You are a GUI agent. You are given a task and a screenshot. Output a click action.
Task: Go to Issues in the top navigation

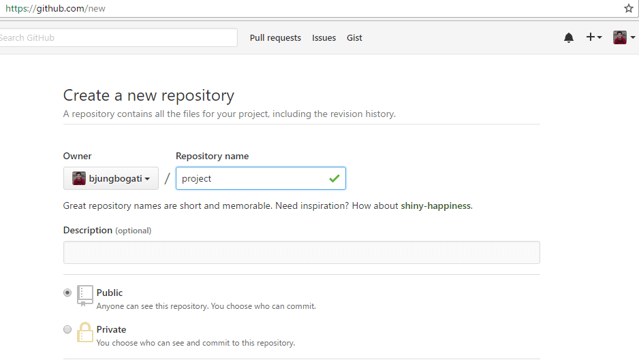pyautogui.click(x=324, y=38)
